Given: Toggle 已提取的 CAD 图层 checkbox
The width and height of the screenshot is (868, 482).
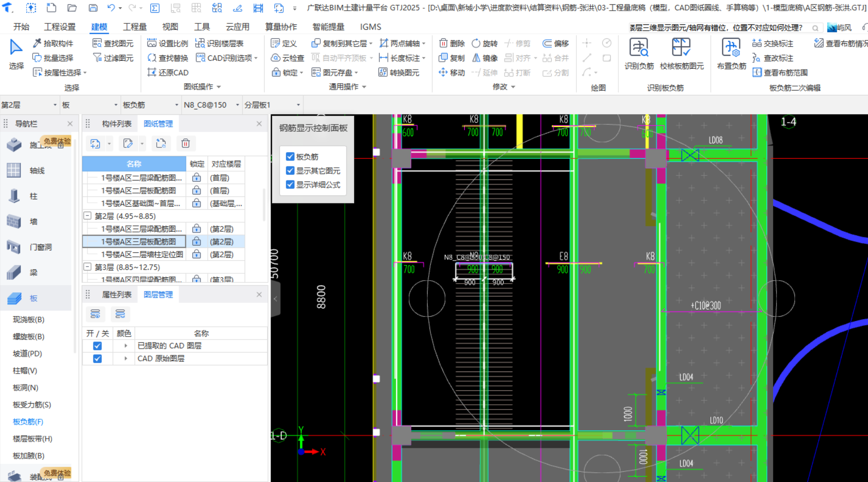Looking at the screenshot, I should [x=97, y=346].
